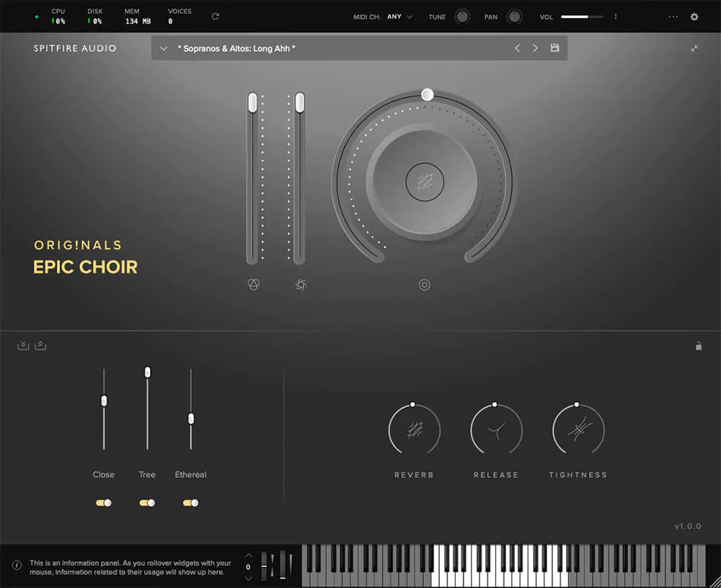Click the Close mic fader handle
This screenshot has height=588, width=721.
tap(104, 401)
